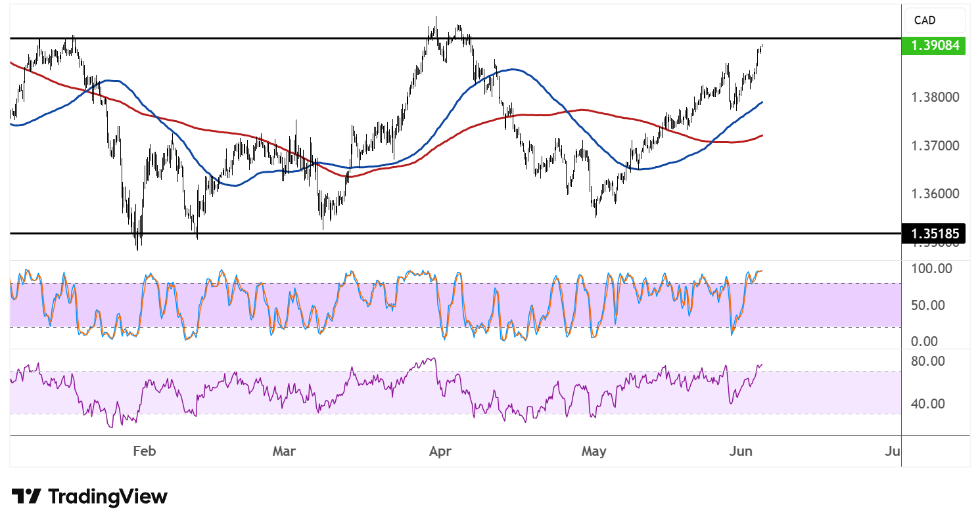Click the 80.00 RSI scale value
980x526 pixels.
tap(929, 361)
